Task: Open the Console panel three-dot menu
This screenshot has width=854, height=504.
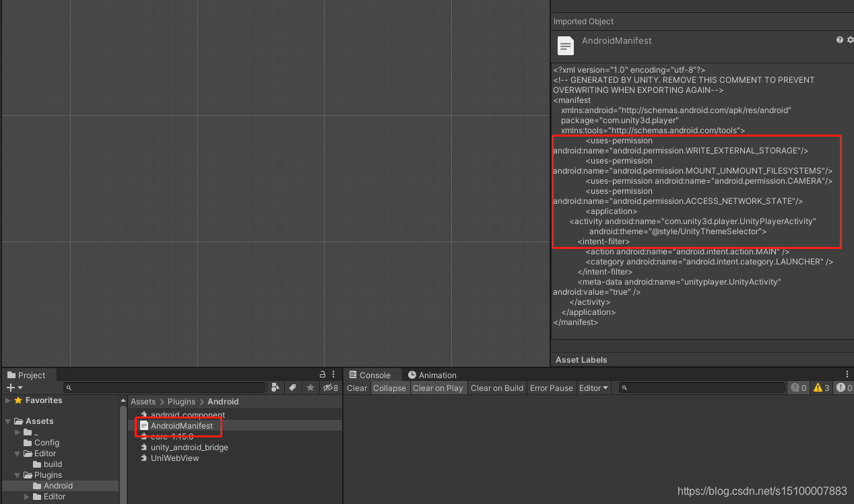Action: click(847, 374)
